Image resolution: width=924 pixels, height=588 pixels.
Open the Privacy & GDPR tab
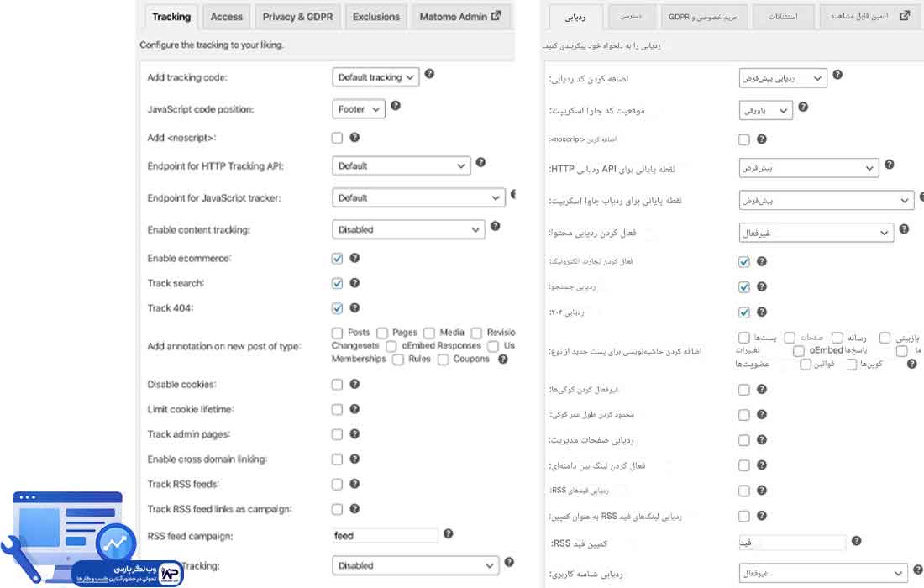click(298, 16)
